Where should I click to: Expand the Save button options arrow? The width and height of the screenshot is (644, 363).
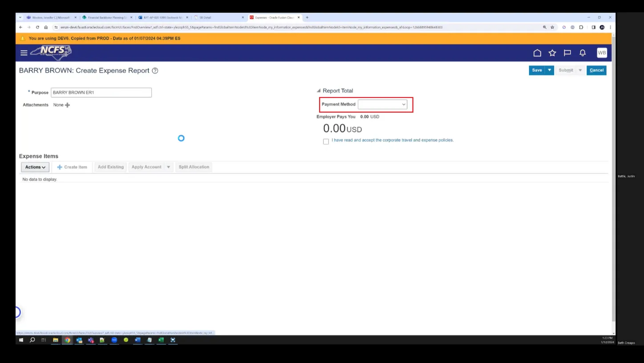(550, 70)
